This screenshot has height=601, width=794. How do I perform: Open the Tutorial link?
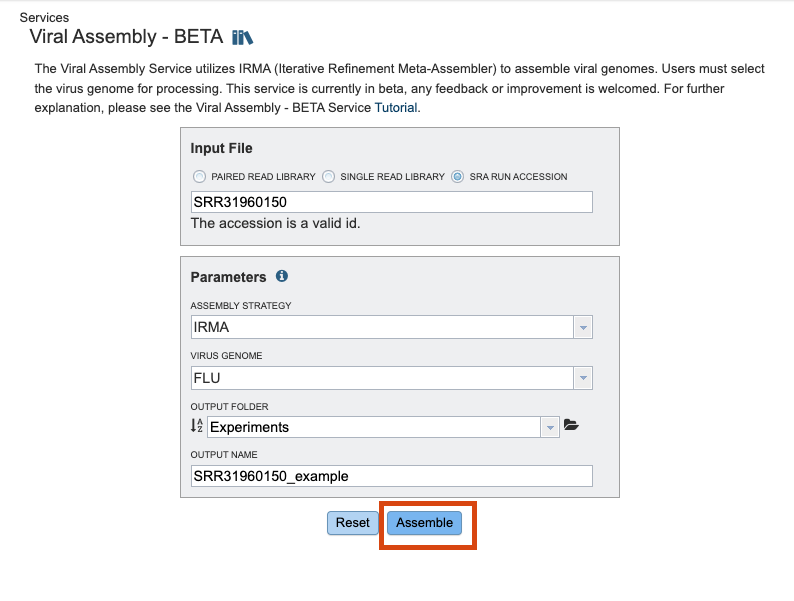[x=396, y=108]
